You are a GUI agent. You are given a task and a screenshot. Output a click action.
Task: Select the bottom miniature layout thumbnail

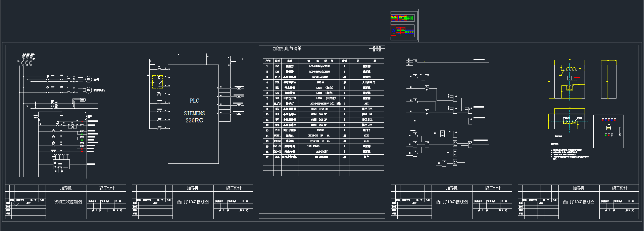(x=402, y=31)
